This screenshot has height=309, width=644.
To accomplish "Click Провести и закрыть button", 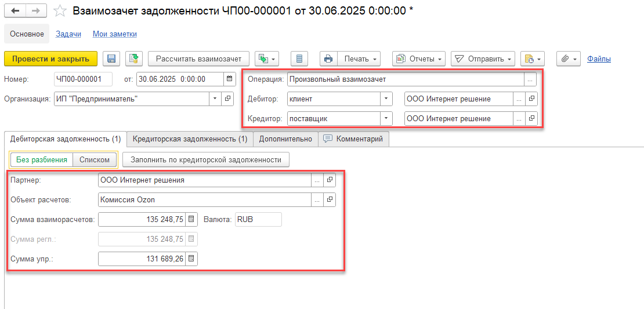I will [50, 59].
